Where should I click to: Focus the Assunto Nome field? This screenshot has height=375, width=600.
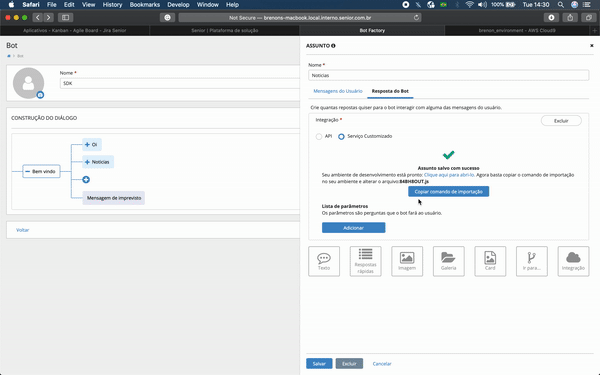(448, 75)
